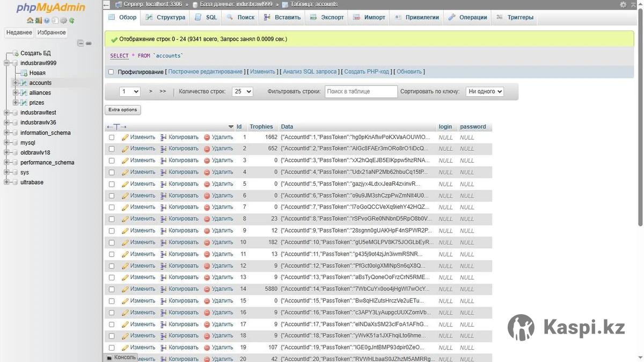Screen dimensions: 644x362
Task: Sort table by the Trophies column header
Action: (x=261, y=127)
